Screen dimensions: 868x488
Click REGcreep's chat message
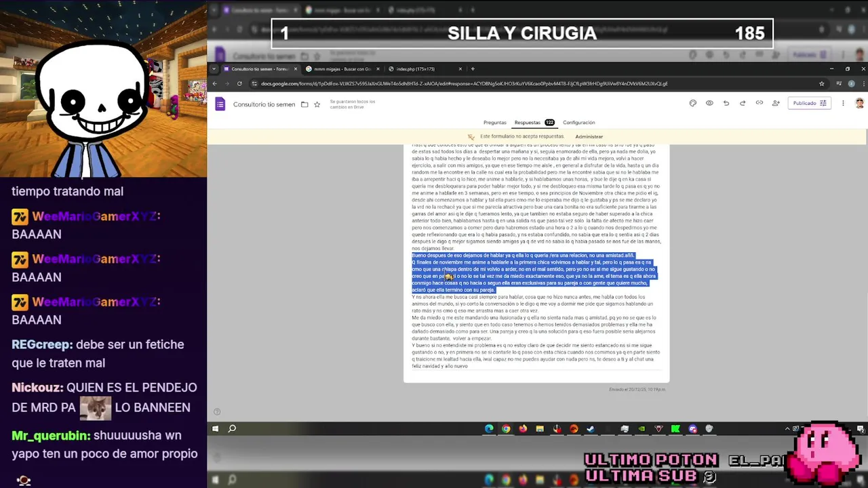[x=98, y=353]
